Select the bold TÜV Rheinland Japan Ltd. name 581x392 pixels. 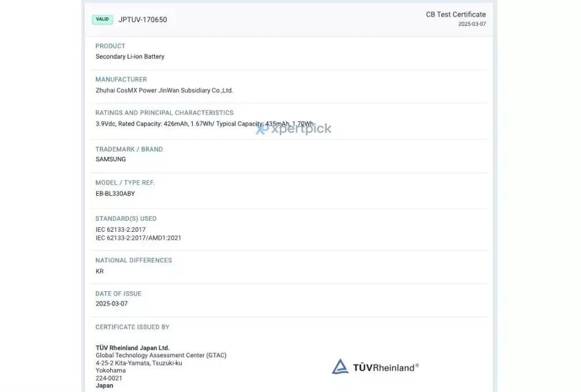133,348
